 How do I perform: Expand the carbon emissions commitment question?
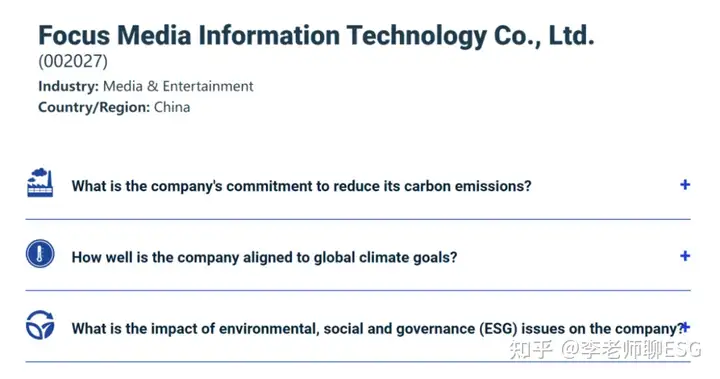[x=685, y=185]
